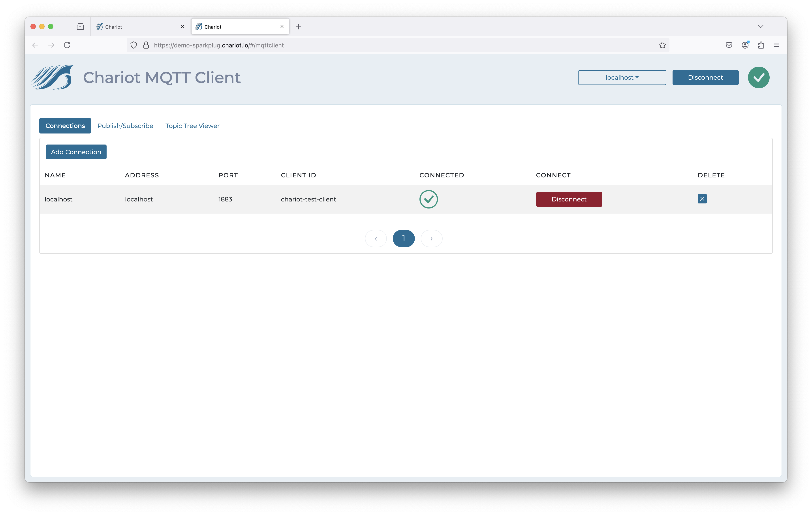Viewport: 812px width, 515px height.
Task: Switch to the first Chariot browser tab
Action: (x=140, y=27)
